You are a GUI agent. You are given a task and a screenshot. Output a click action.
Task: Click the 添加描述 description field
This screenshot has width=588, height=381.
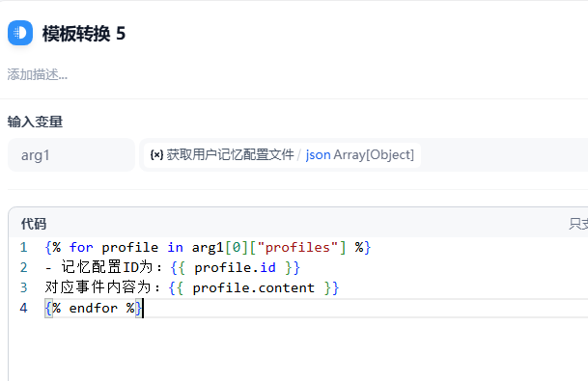(x=38, y=74)
